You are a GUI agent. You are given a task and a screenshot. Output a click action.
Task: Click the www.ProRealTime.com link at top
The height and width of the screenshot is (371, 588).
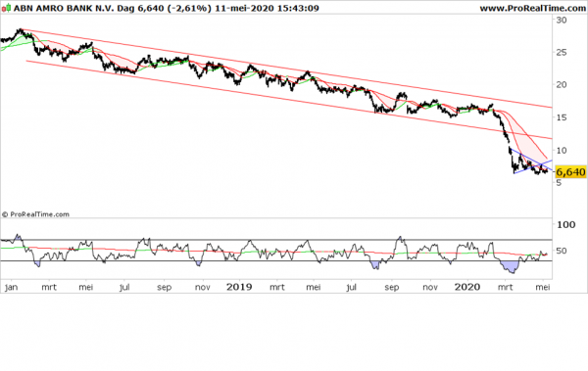point(533,8)
